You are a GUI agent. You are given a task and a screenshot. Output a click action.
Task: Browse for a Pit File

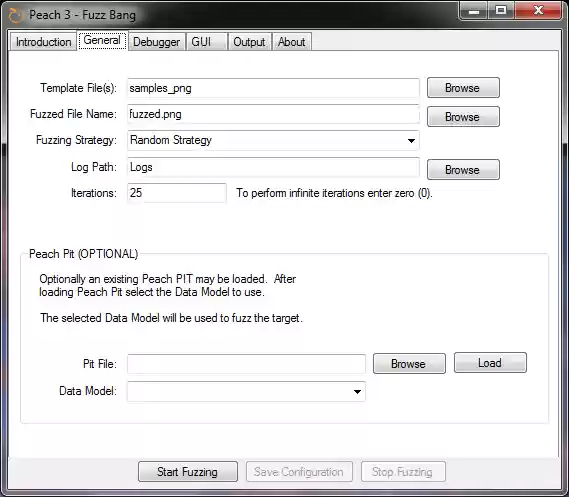[x=409, y=363]
